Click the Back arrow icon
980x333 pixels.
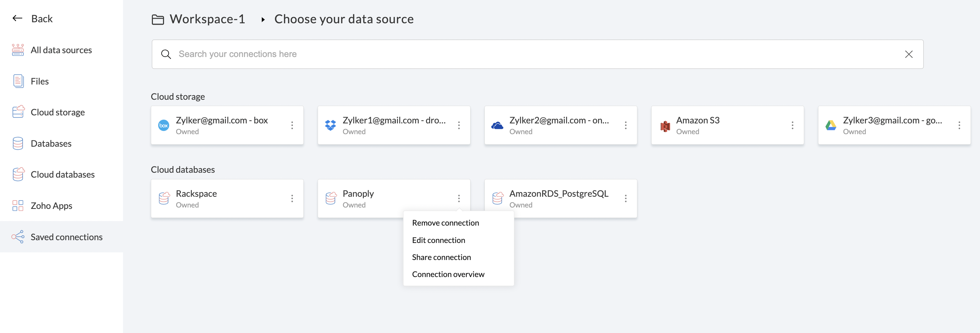[17, 18]
